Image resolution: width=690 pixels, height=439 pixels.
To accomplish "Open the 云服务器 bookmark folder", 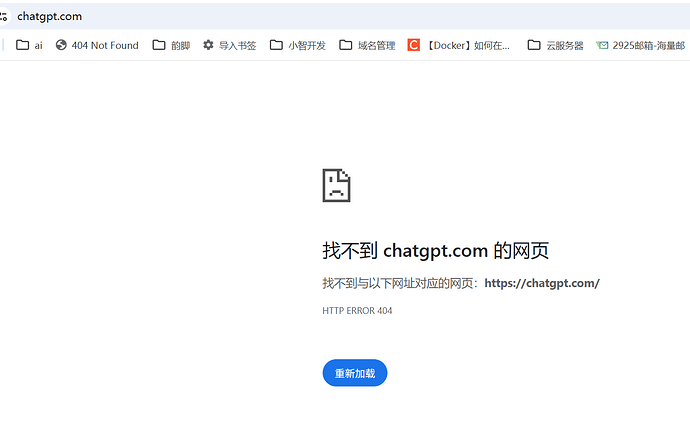I will [x=555, y=45].
